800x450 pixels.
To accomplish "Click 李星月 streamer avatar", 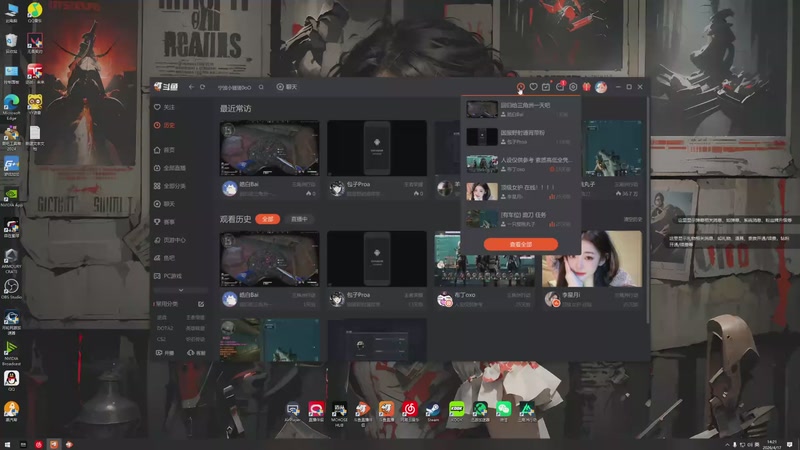I will [x=552, y=299].
